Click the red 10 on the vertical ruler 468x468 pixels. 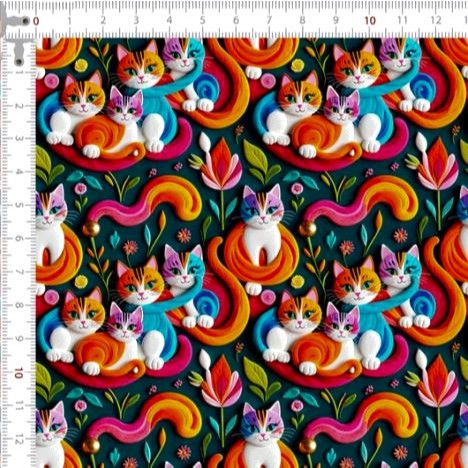19,373
